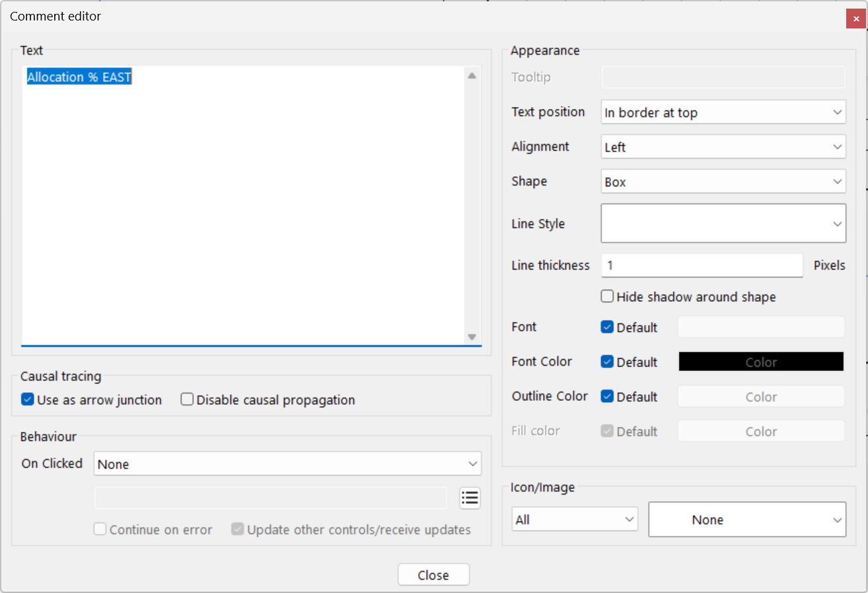Open the icon selector showing None
Image resolution: width=868 pixels, height=593 pixels.
point(747,519)
